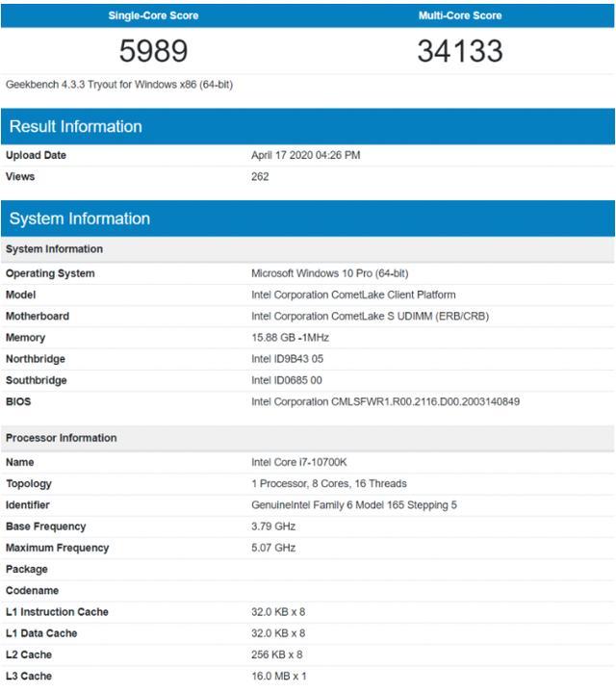Select upload date April 17 2020 04:26 PM
Viewport: 616px width, 693px height.
coord(306,155)
